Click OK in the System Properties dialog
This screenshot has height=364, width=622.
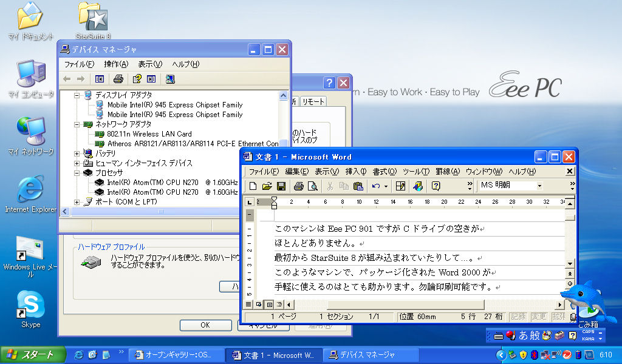[x=205, y=325]
